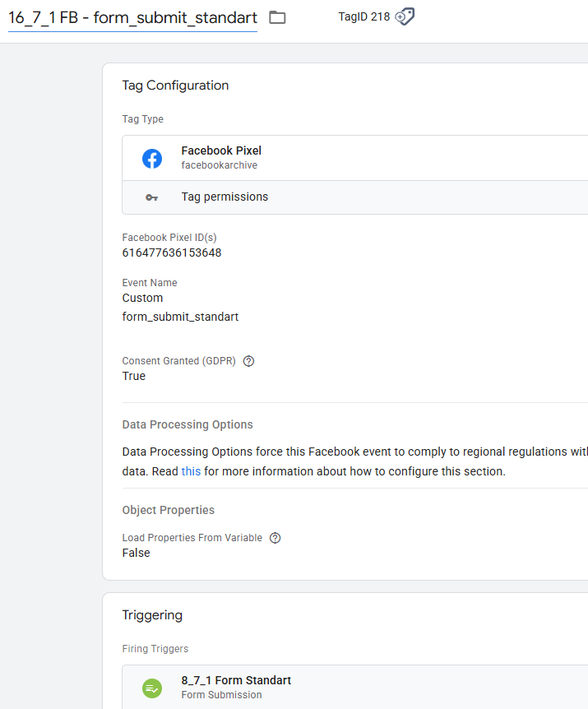Click the folder icon beside tag name

tap(278, 17)
